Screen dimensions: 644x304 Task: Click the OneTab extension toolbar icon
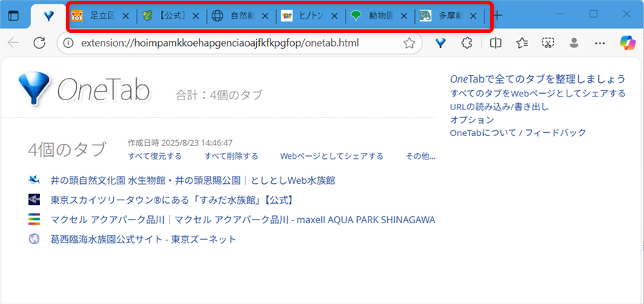coord(441,43)
